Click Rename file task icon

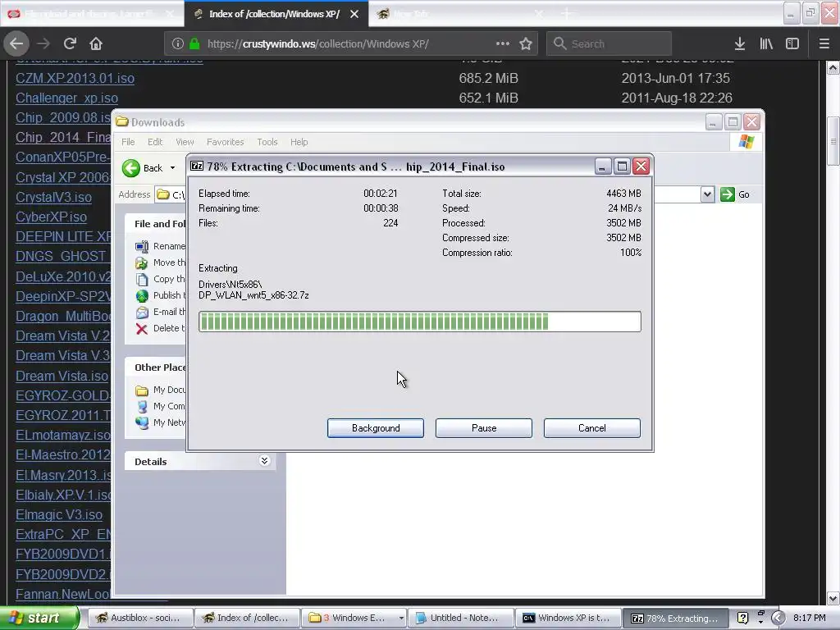141,246
